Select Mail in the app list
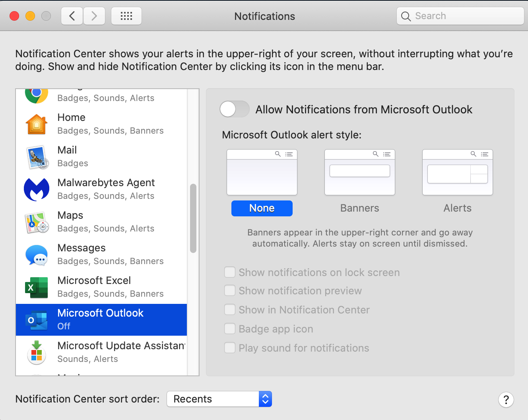 pyautogui.click(x=101, y=157)
